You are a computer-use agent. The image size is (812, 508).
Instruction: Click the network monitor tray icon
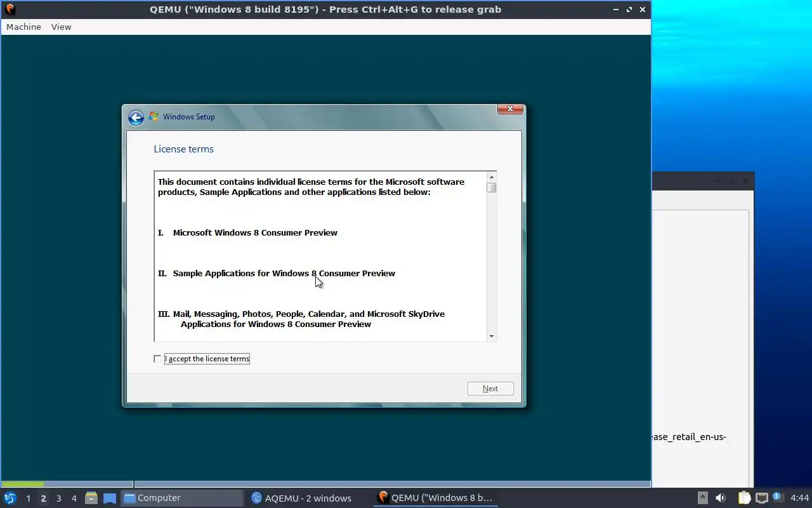pyautogui.click(x=761, y=498)
